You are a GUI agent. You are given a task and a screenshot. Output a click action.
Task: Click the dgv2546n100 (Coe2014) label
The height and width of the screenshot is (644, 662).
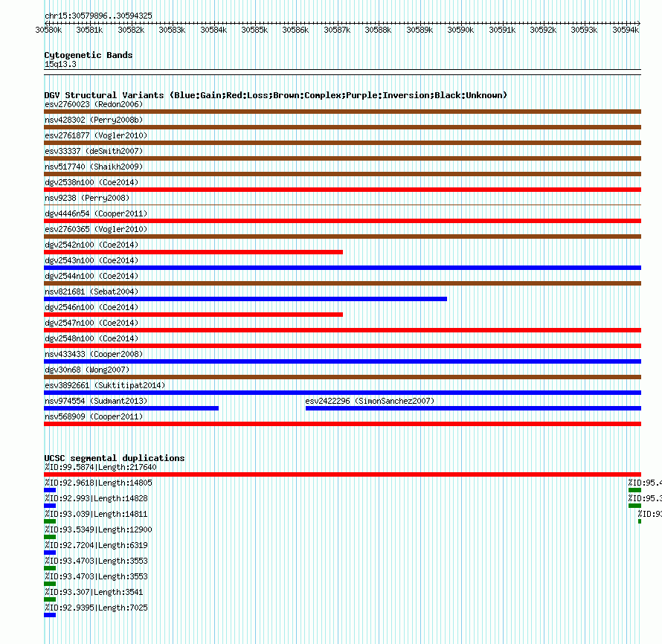(91, 307)
